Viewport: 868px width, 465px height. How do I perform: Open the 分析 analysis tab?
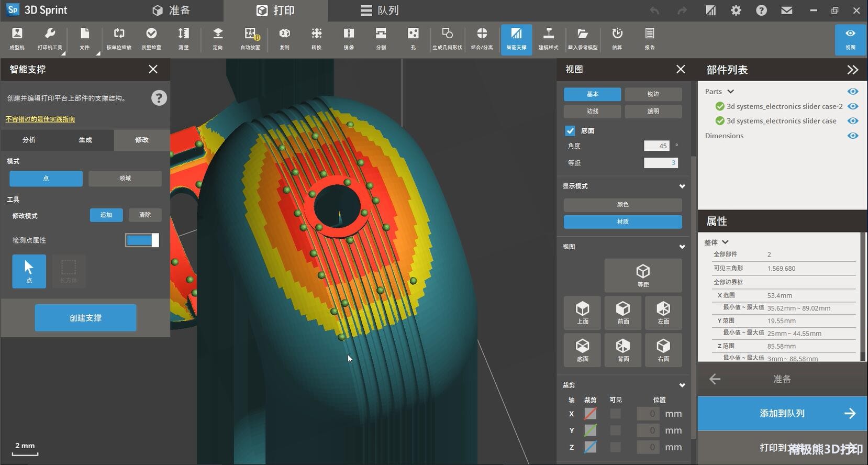tap(29, 140)
